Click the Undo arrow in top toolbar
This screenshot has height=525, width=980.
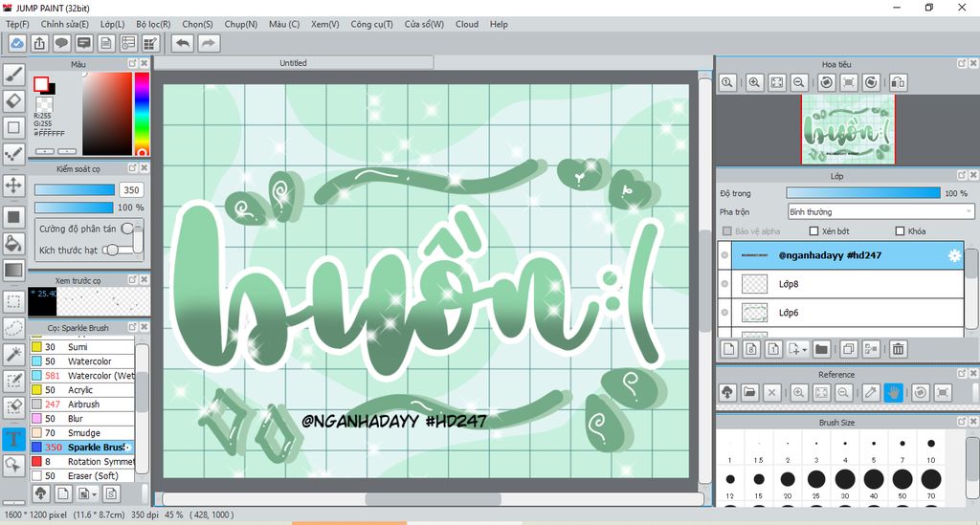pos(183,43)
